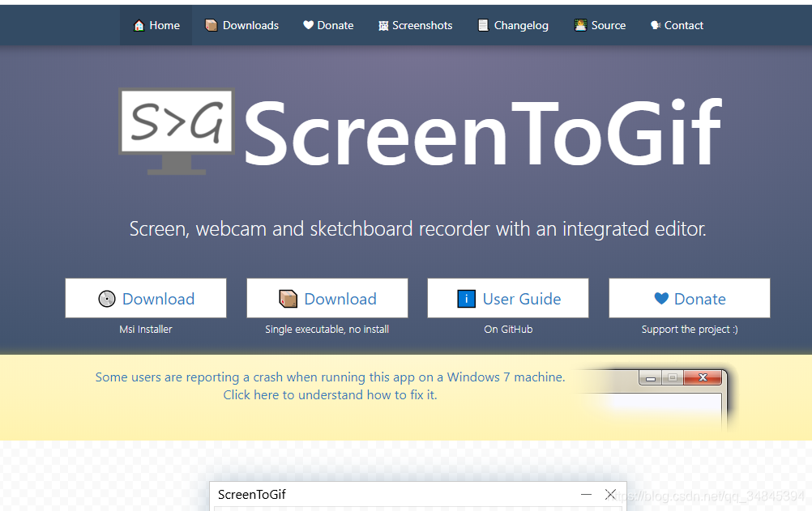This screenshot has width=812, height=511.
Task: Click the Changelog document icon
Action: coord(483,25)
